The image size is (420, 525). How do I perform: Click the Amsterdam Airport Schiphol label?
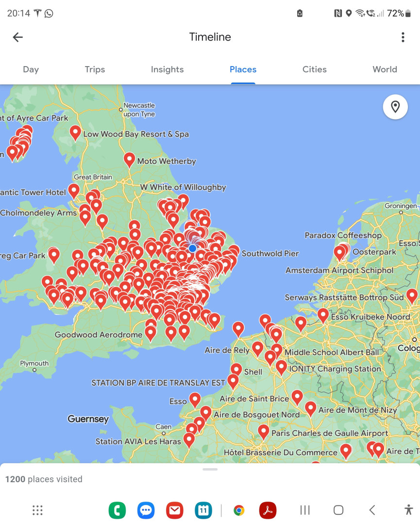click(339, 270)
